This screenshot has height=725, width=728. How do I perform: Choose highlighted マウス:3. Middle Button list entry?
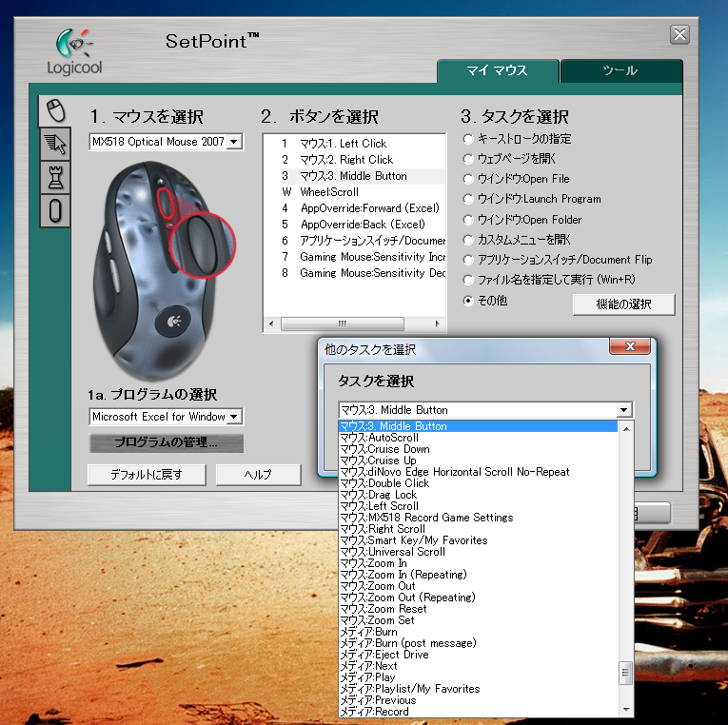479,426
